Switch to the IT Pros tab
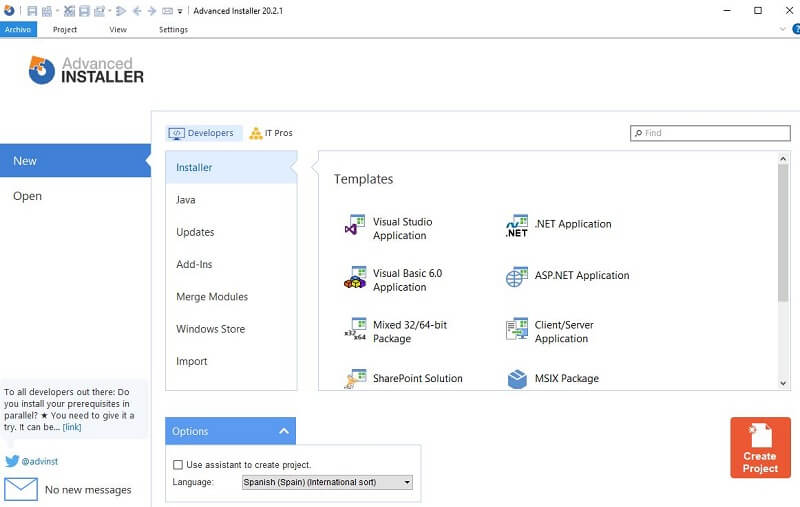Image resolution: width=800 pixels, height=507 pixels. pos(271,133)
